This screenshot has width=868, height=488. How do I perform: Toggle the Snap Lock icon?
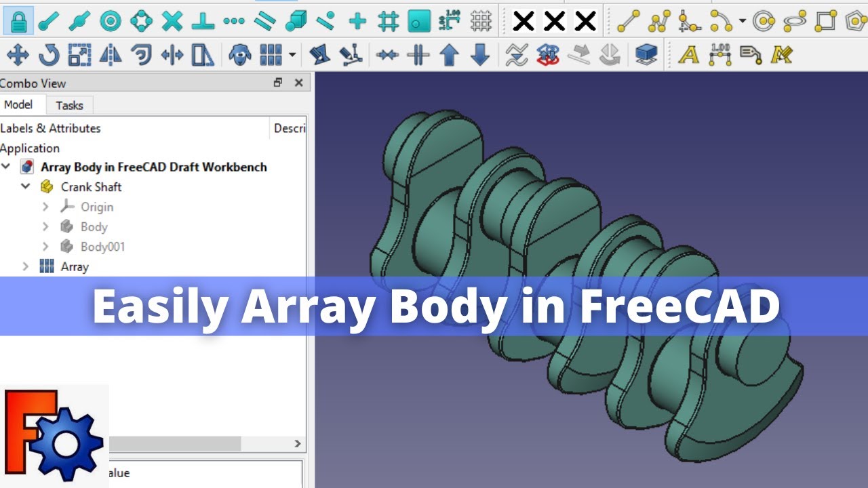point(18,20)
